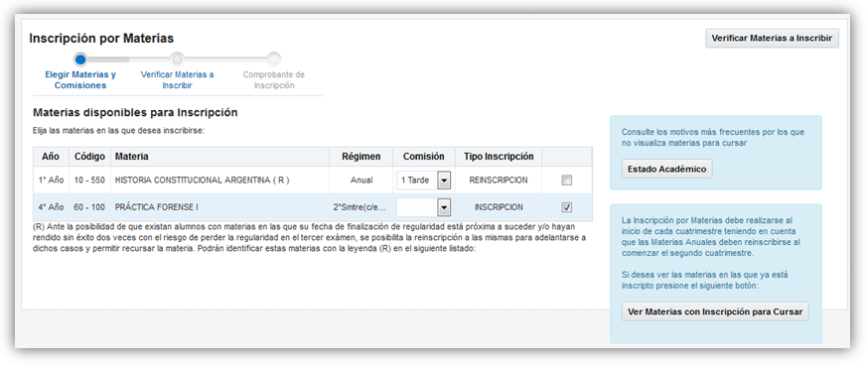Open Estado Académico
This screenshot has width=868, height=366.
666,170
